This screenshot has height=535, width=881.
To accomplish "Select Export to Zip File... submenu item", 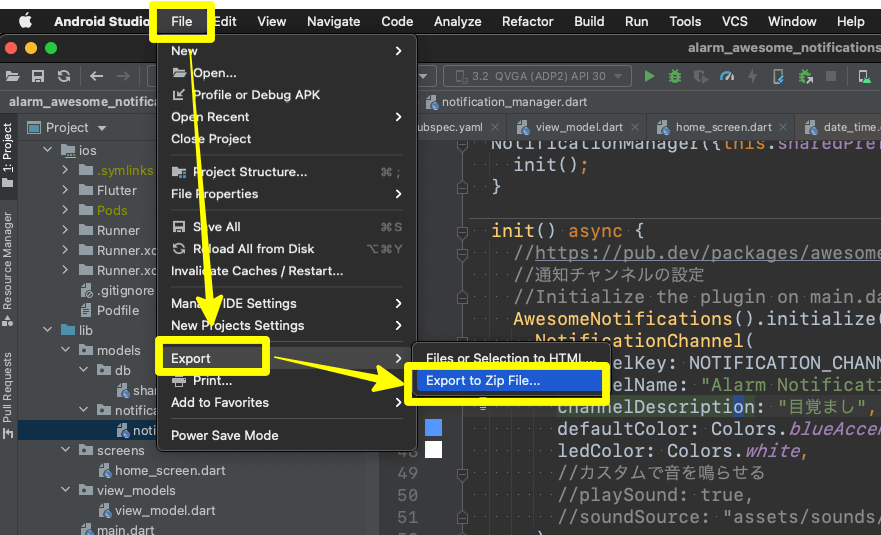I will click(508, 380).
